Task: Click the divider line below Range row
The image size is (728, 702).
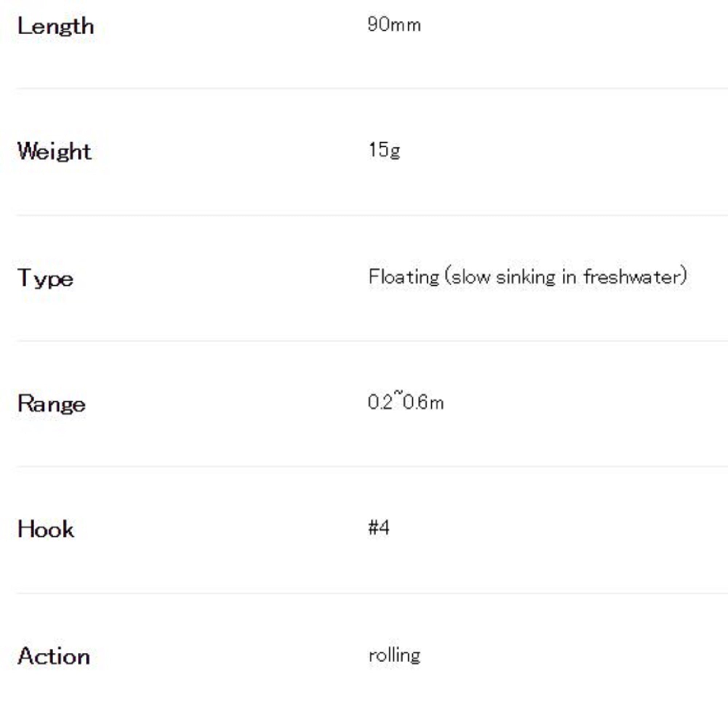Action: (371, 467)
